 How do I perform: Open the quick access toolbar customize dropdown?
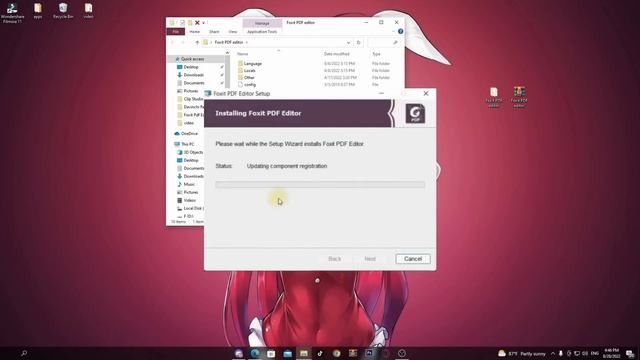(x=203, y=23)
